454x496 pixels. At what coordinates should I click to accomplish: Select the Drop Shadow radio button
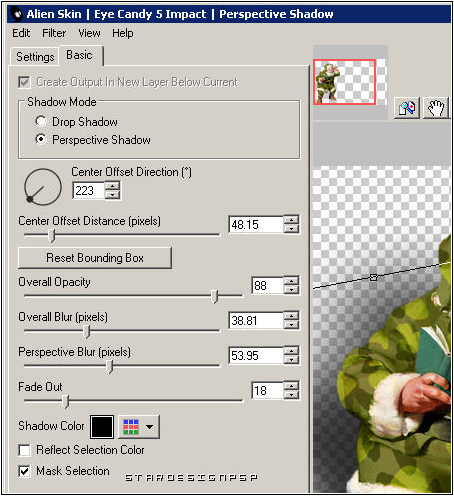click(x=41, y=121)
